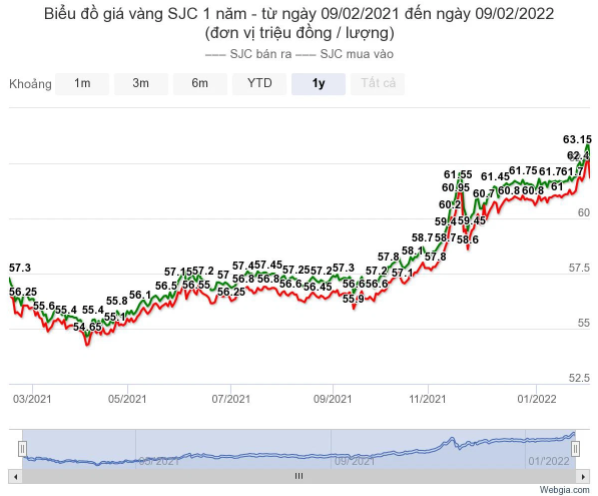
Task: Toggle the SJC mua vào legend series
Action: [345, 54]
